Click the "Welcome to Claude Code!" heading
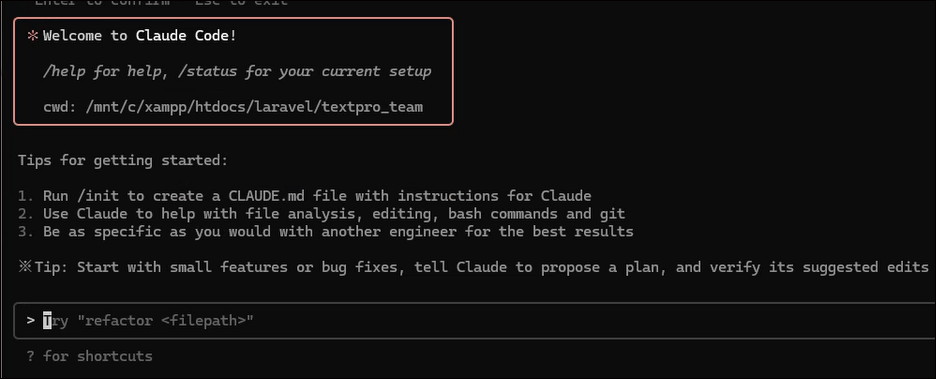936x379 pixels. (x=140, y=36)
